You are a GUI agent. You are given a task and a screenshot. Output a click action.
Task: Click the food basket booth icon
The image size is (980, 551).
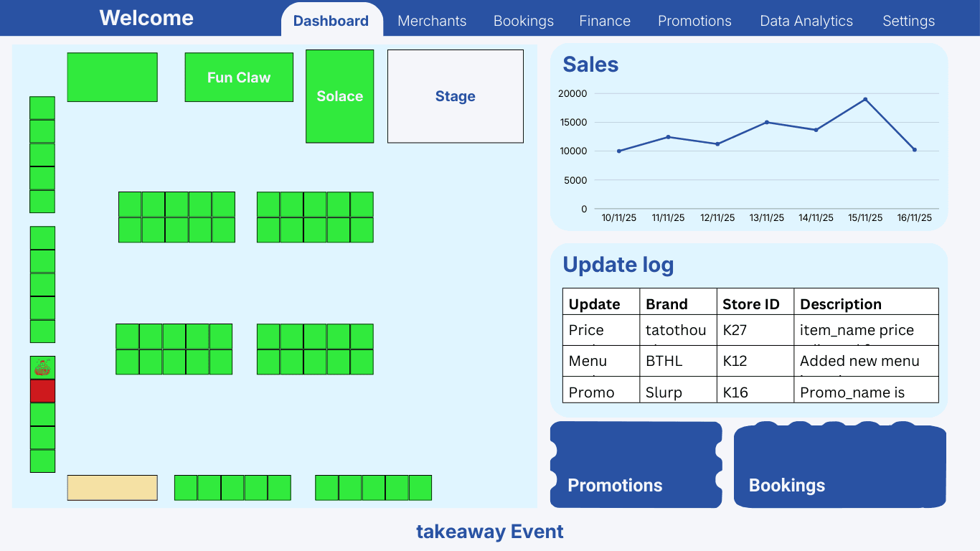(42, 368)
